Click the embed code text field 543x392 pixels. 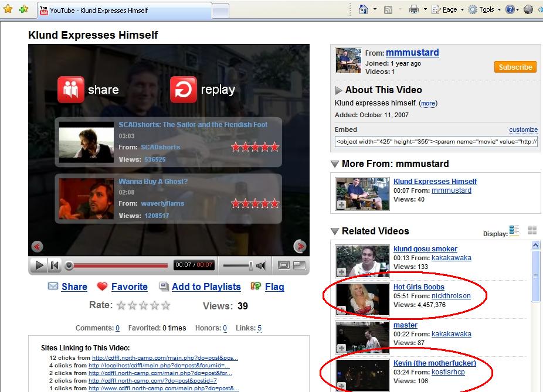coord(436,142)
